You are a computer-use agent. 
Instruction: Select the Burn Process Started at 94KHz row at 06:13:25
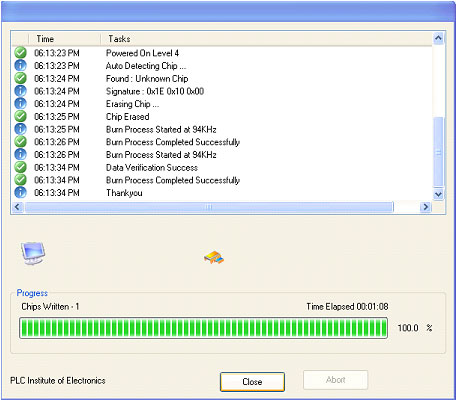222,129
